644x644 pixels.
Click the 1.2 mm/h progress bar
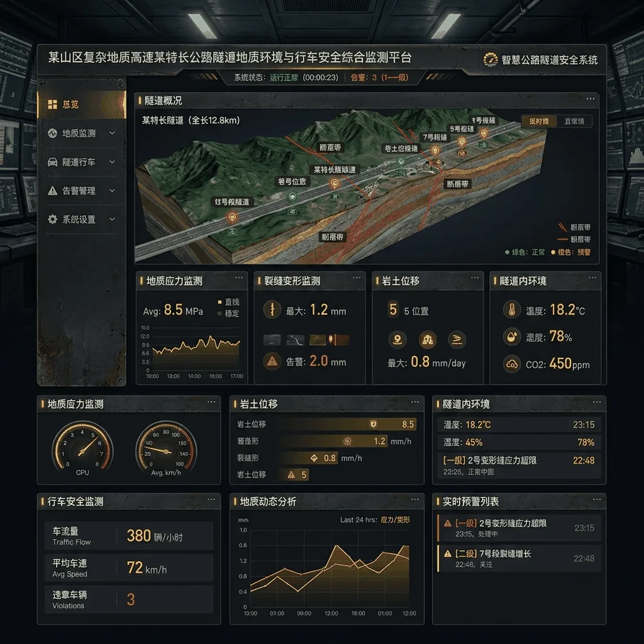click(x=333, y=441)
